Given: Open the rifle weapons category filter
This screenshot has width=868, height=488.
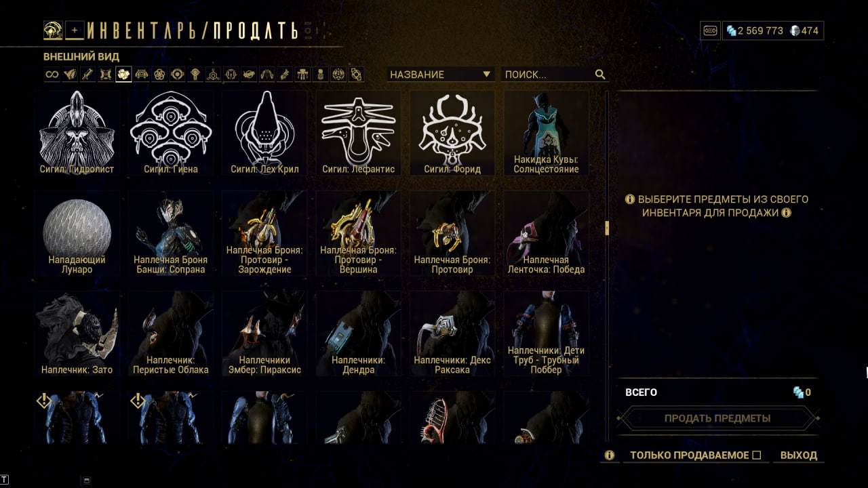Looking at the screenshot, I should 87,75.
